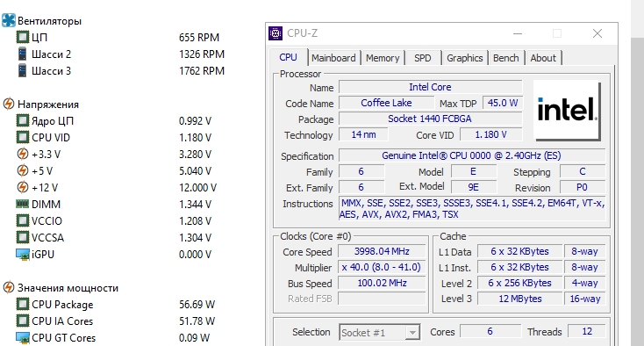Open the About tab
The image size is (644, 346).
(543, 58)
